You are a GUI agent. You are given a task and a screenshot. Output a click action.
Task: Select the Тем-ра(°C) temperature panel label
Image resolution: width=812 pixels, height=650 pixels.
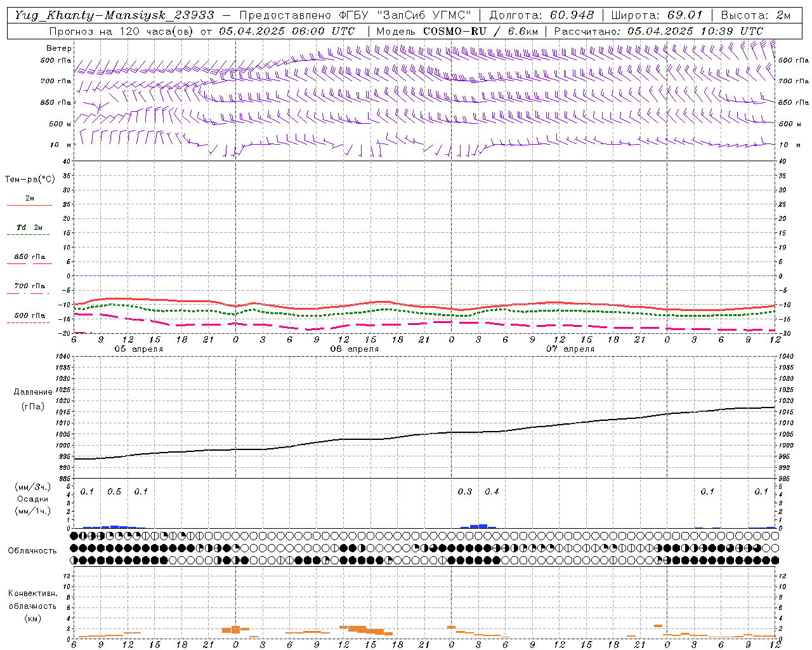[x=30, y=180]
